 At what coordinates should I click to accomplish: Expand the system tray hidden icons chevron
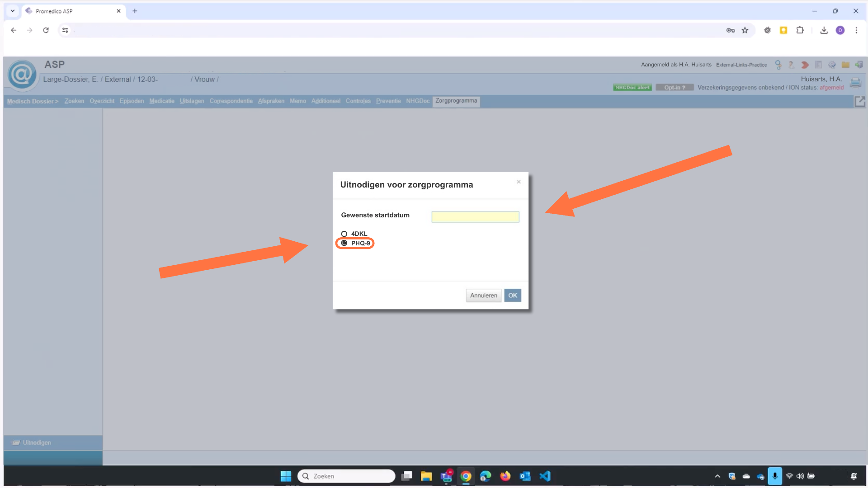pyautogui.click(x=717, y=476)
